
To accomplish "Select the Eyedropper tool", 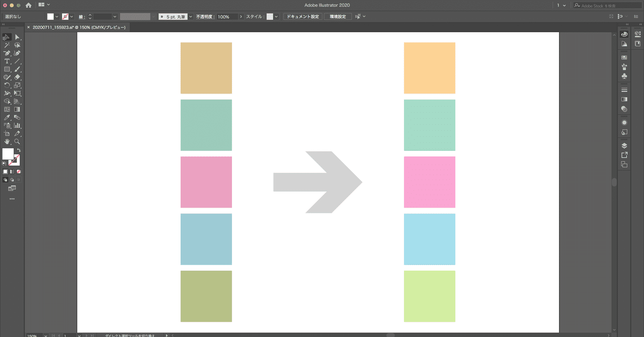I will (7, 117).
